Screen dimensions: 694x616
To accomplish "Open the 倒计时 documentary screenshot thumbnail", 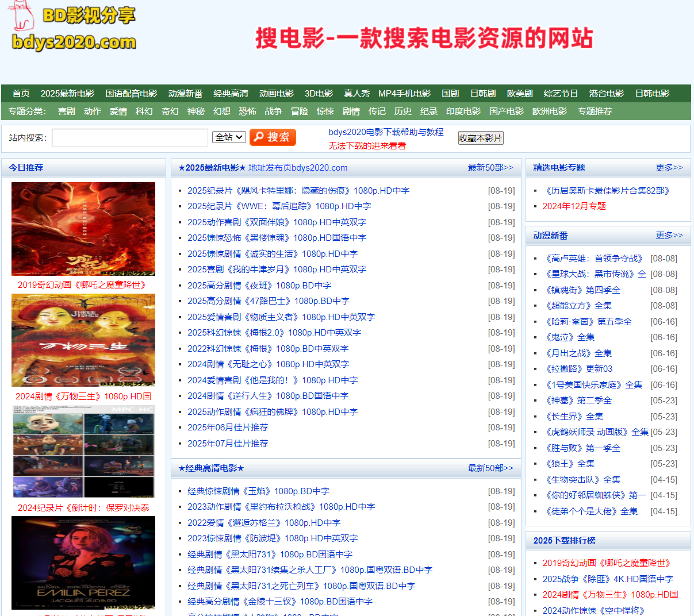I will click(83, 452).
